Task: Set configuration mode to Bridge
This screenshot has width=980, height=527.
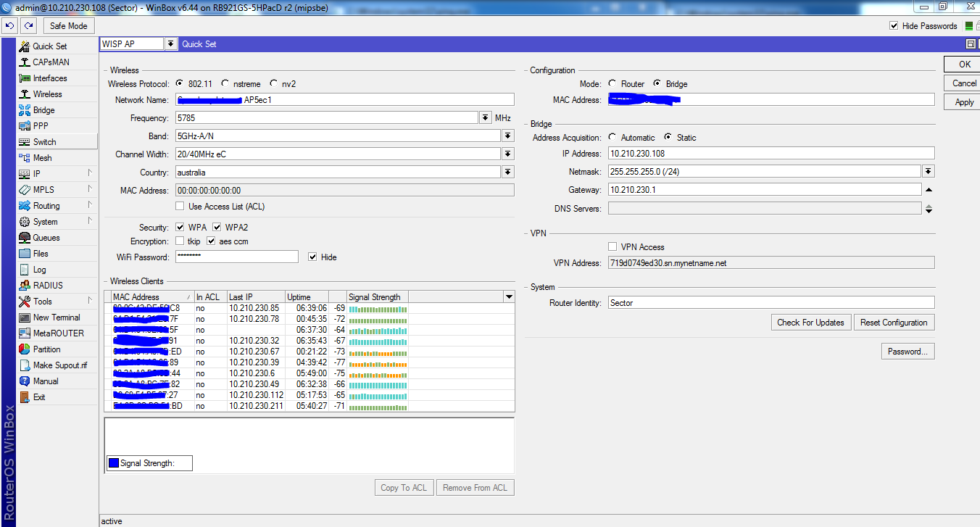Action: pos(657,84)
